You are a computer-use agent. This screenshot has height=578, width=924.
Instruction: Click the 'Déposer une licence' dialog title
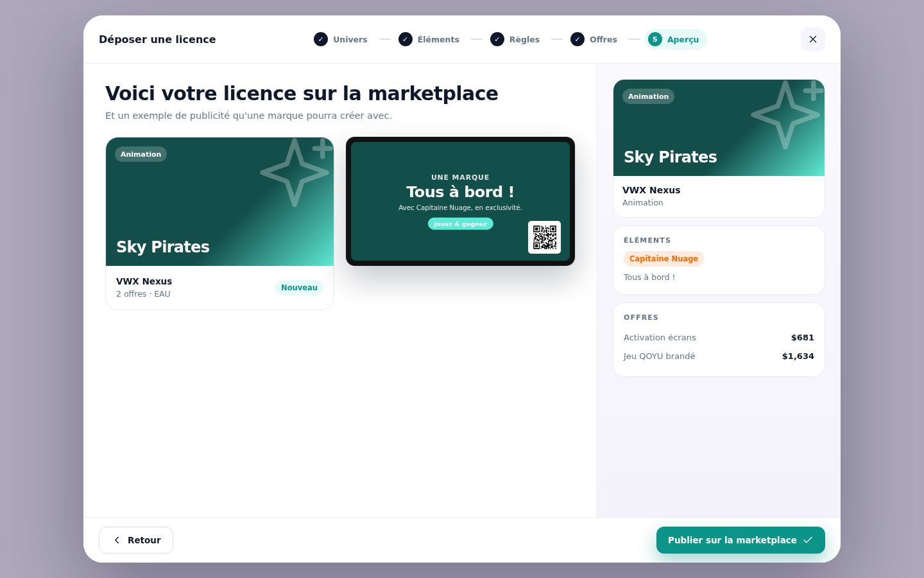tap(157, 39)
